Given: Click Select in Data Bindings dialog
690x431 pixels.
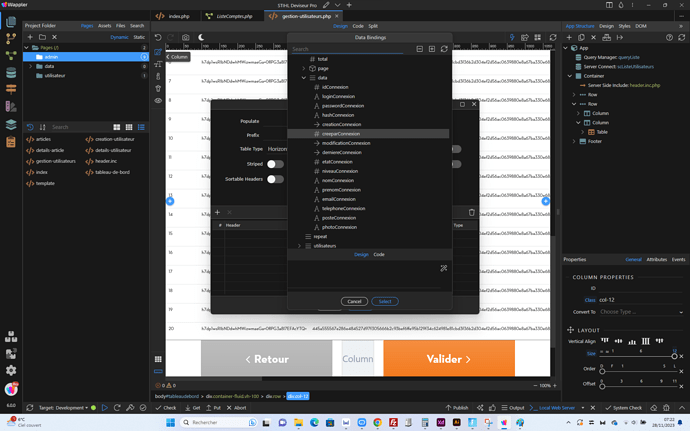Looking at the screenshot, I should 385,302.
